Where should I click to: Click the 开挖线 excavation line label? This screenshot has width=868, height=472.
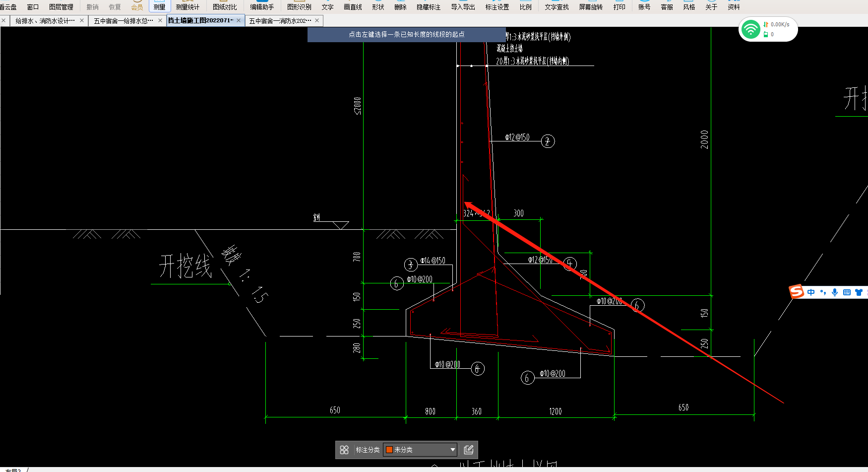pos(185,266)
